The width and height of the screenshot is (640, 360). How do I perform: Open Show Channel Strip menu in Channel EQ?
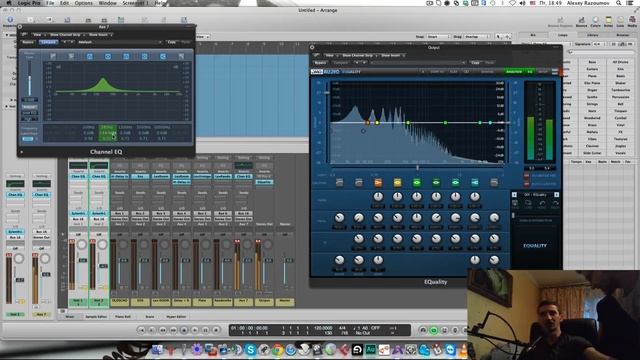click(66, 35)
